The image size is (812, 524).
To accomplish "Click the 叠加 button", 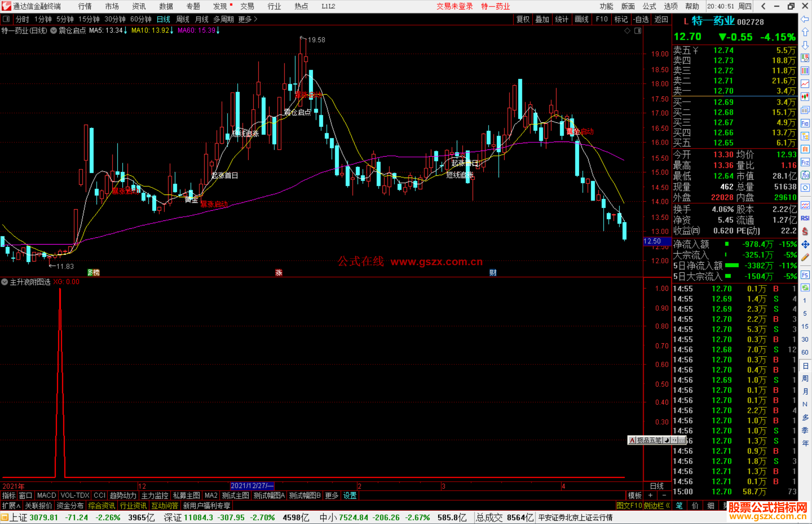I will coord(542,19).
